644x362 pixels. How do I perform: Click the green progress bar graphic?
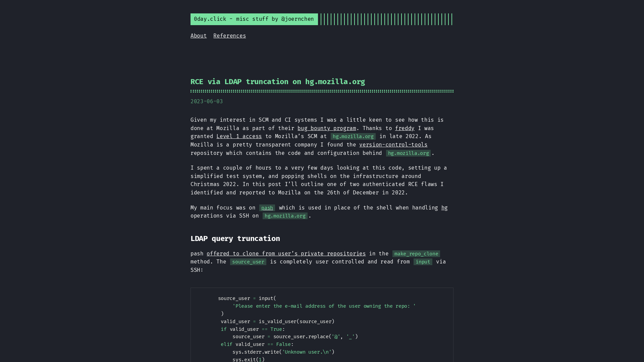coord(386,19)
